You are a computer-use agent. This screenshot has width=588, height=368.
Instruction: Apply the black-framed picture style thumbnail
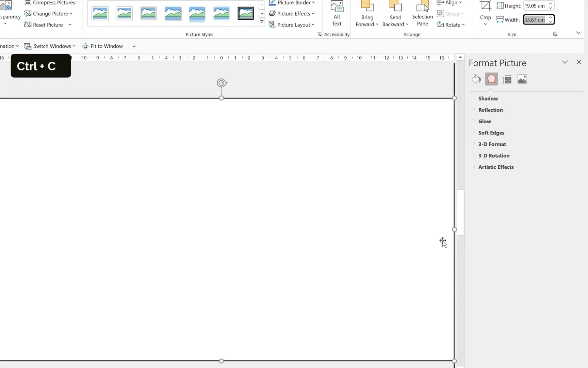[246, 13]
